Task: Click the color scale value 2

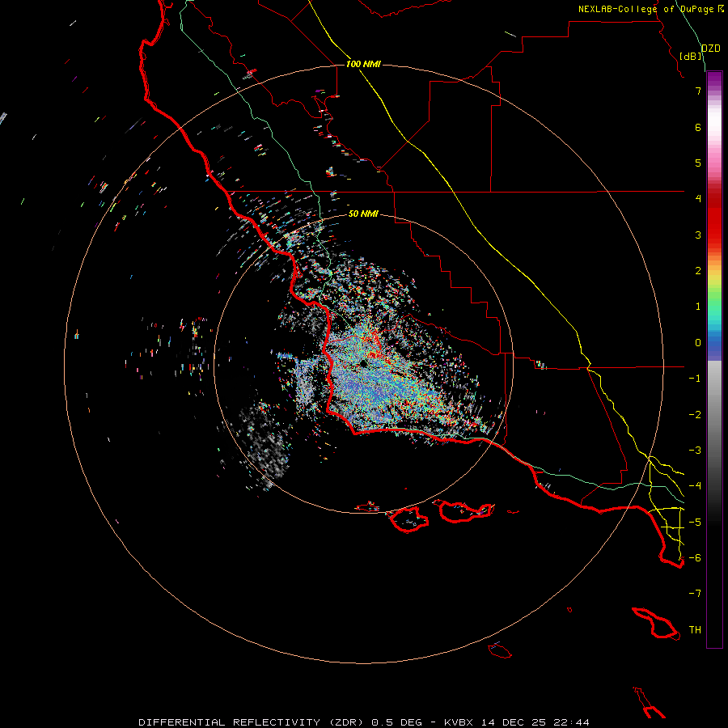Action: 698,271
